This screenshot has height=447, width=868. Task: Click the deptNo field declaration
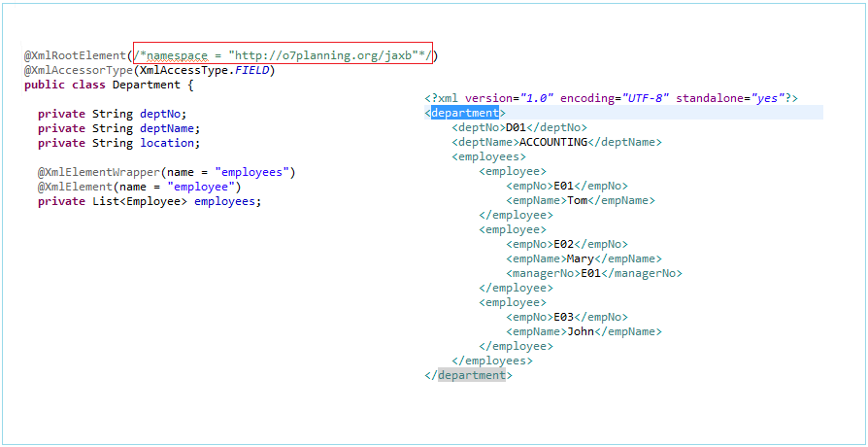pyautogui.click(x=113, y=114)
